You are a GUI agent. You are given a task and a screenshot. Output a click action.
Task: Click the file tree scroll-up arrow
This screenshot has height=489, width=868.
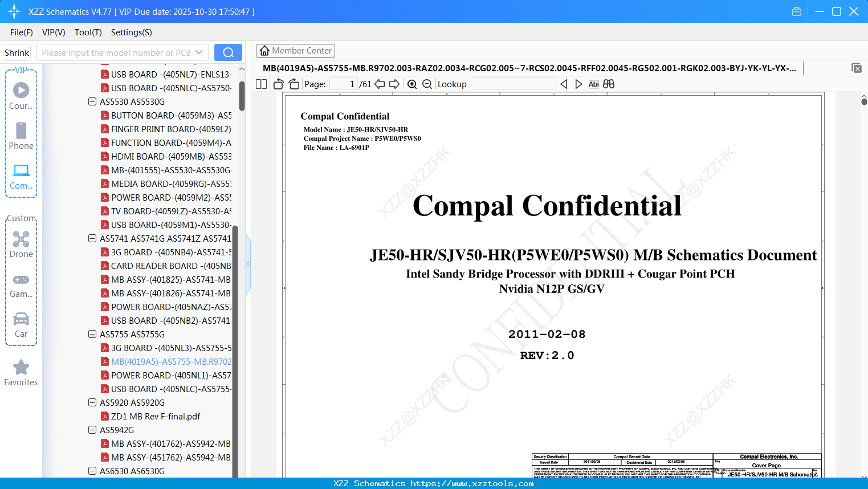(x=242, y=69)
